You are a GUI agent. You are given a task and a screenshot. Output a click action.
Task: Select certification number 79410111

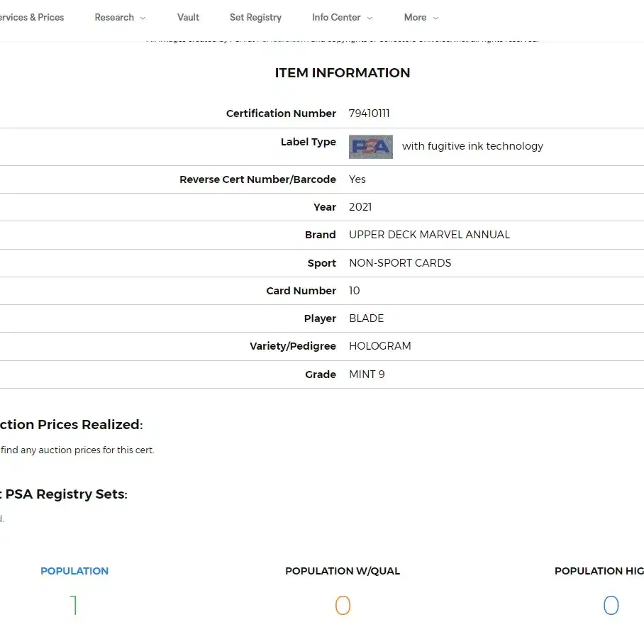point(369,113)
